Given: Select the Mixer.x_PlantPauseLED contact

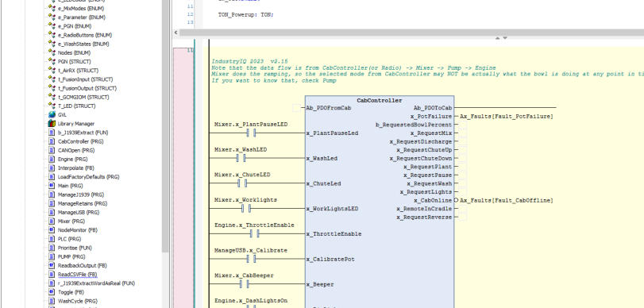Looking at the screenshot, I should pos(251,133).
